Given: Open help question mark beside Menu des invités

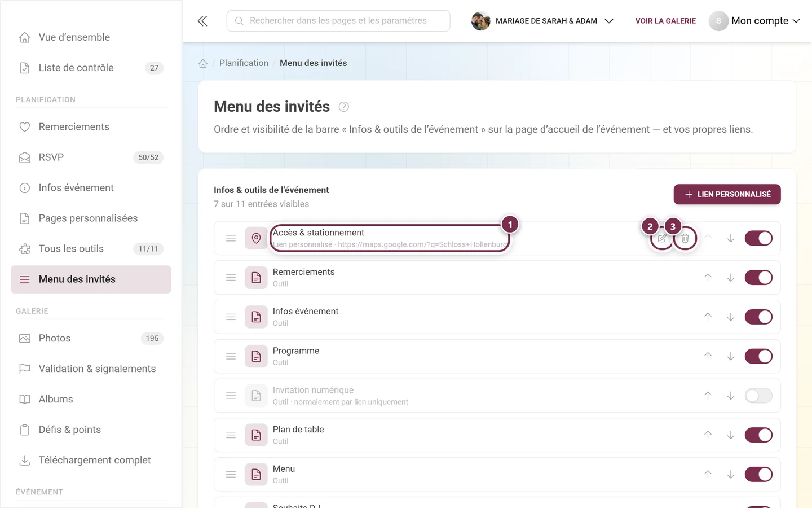Looking at the screenshot, I should (x=343, y=107).
